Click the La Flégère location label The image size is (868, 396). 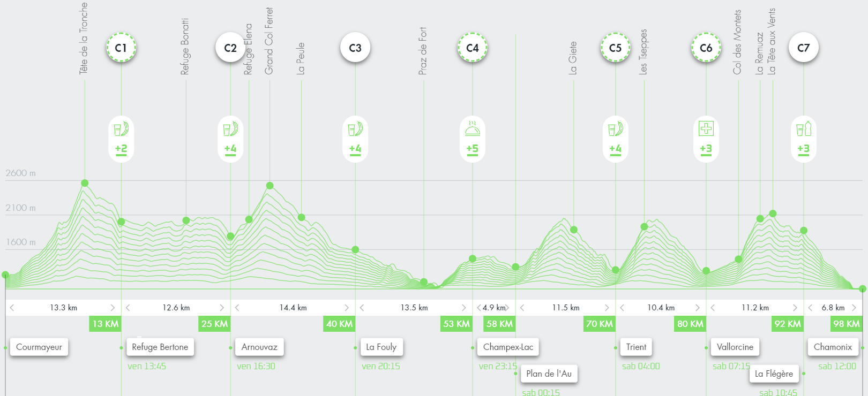(774, 374)
